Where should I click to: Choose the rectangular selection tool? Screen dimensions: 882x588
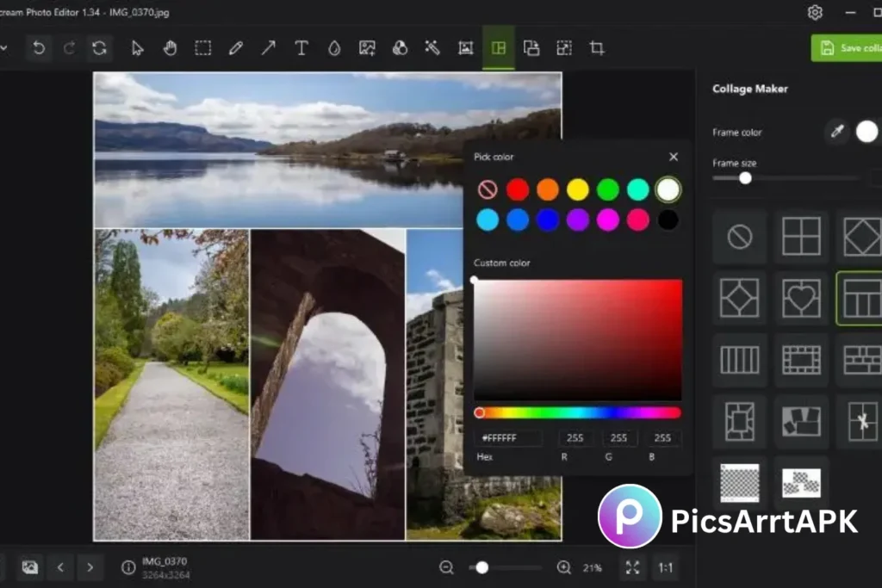click(202, 48)
